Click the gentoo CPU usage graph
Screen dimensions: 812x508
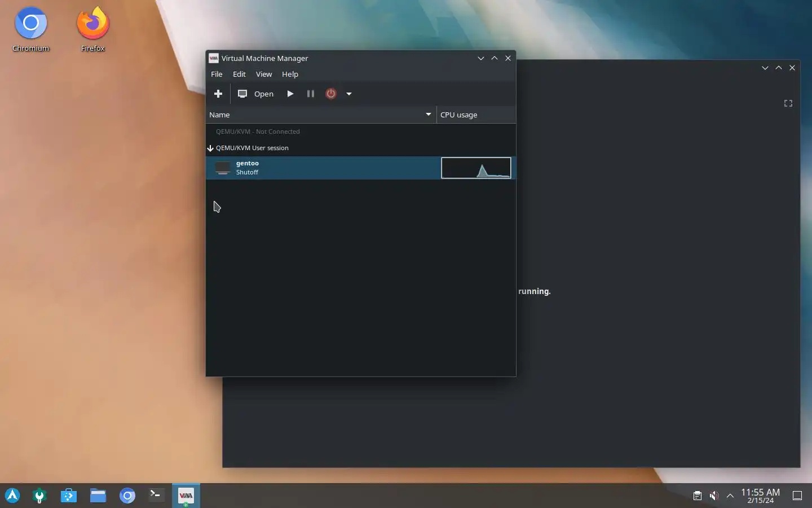tap(476, 168)
